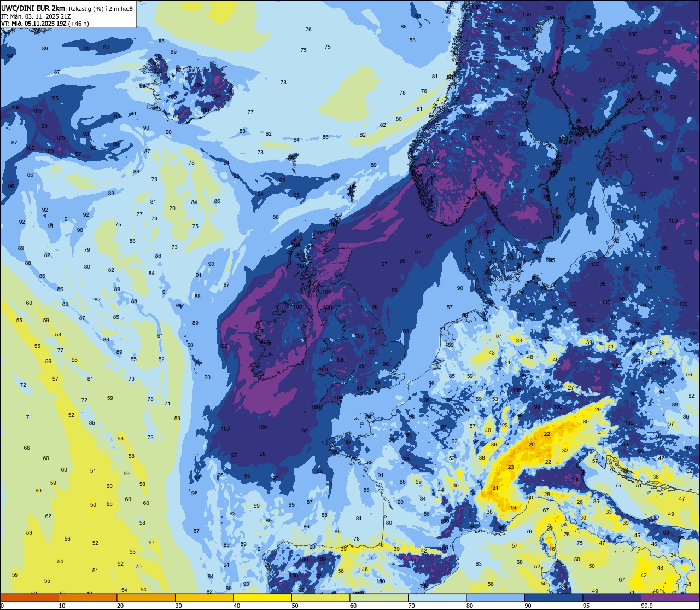This screenshot has width=700, height=610.
Task: Choose the purple legend segment above 99.9
Action: 670,597
